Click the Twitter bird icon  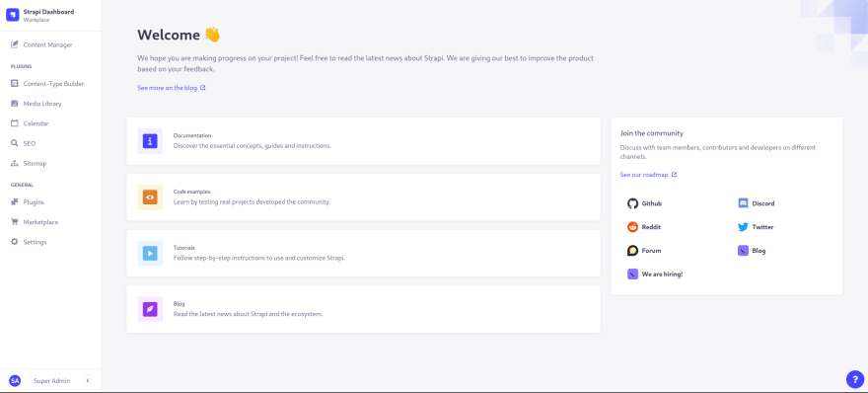pos(743,227)
